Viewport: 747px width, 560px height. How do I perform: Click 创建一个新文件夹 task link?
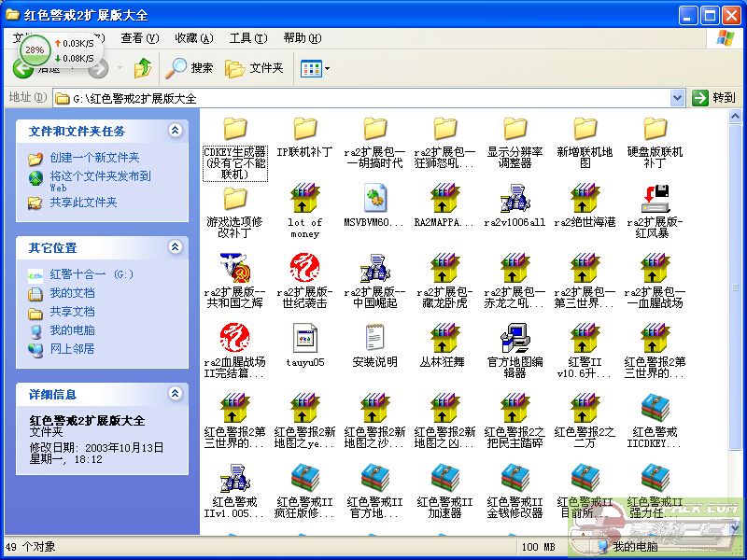pyautogui.click(x=93, y=158)
